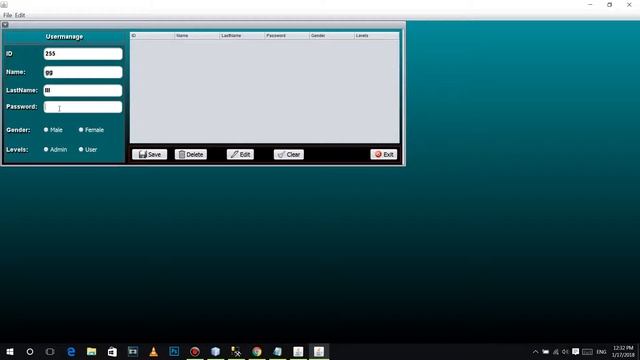Open the blue cube app in taskbar
The height and width of the screenshot is (360, 640).
click(x=216, y=351)
